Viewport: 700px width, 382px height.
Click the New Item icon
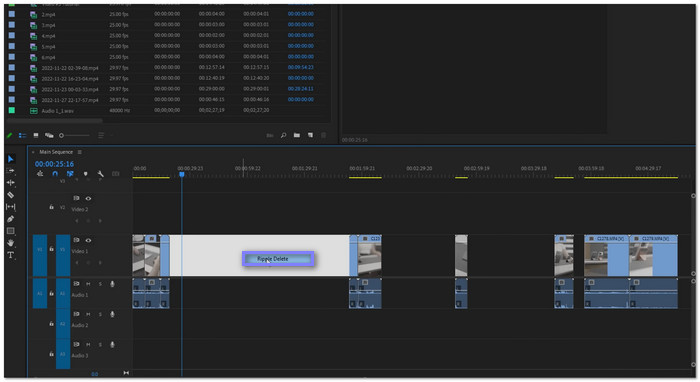(x=310, y=135)
